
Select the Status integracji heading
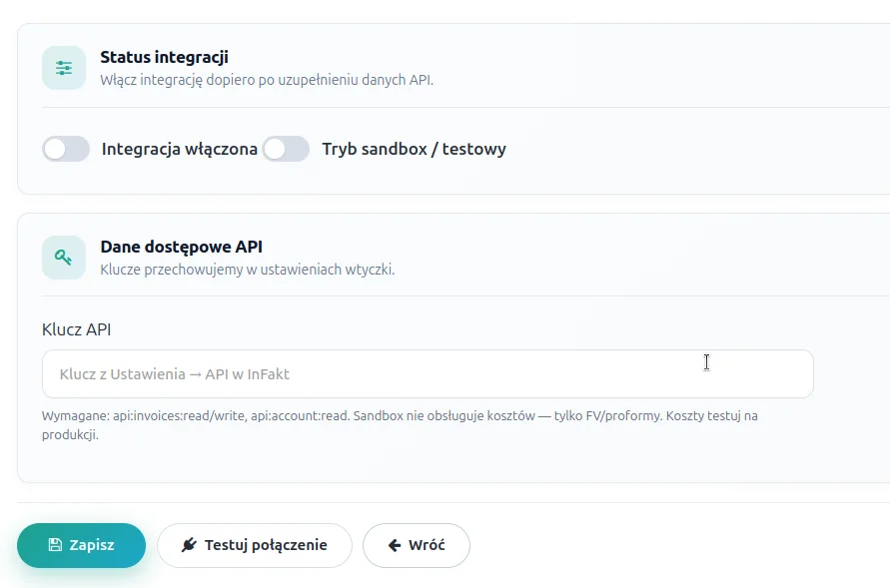(164, 57)
